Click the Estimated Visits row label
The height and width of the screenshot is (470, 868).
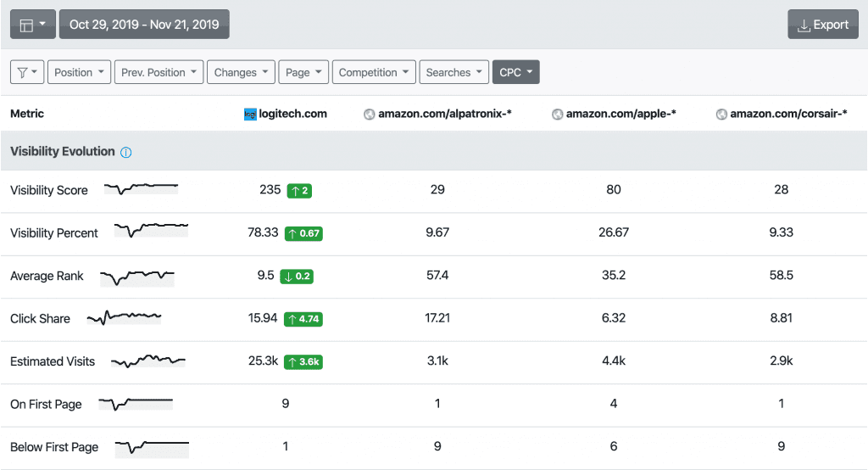(x=53, y=361)
